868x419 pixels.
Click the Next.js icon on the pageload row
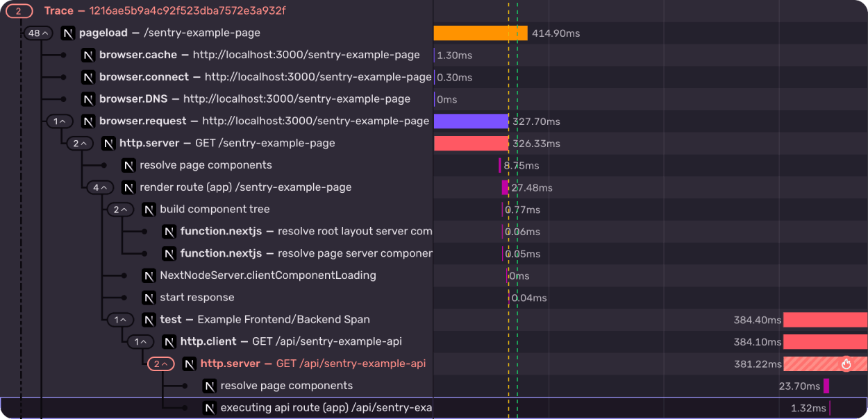click(66, 33)
